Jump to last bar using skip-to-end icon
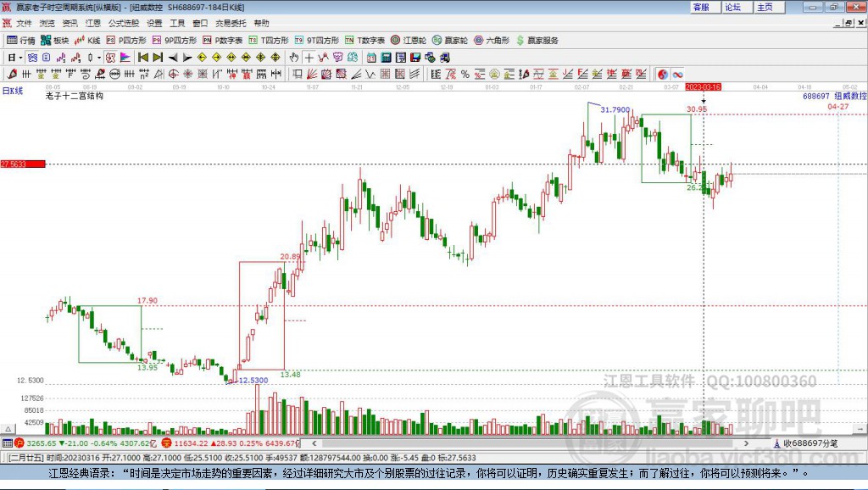868x490 pixels. pos(158,57)
